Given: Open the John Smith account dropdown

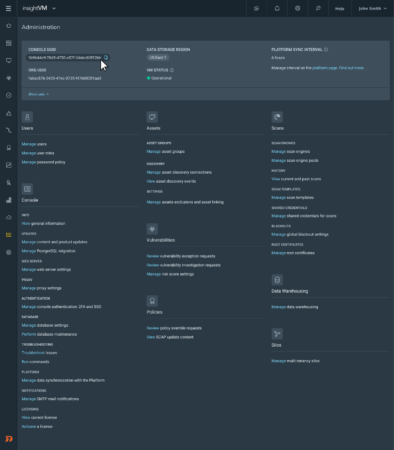Looking at the screenshot, I should (x=372, y=8).
